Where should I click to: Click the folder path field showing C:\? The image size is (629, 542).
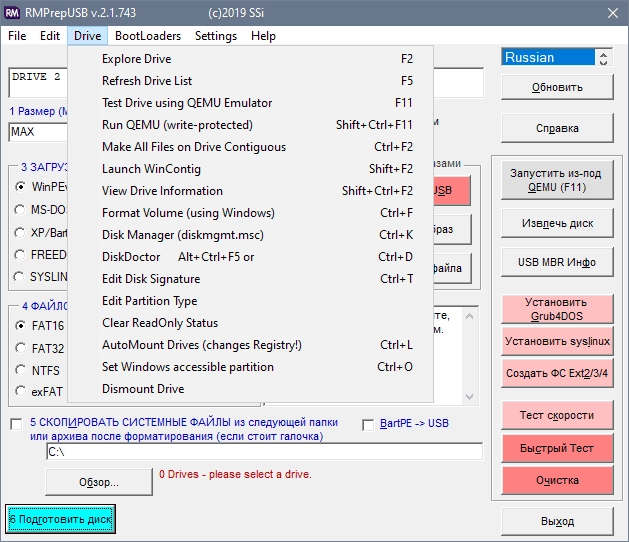point(265,452)
